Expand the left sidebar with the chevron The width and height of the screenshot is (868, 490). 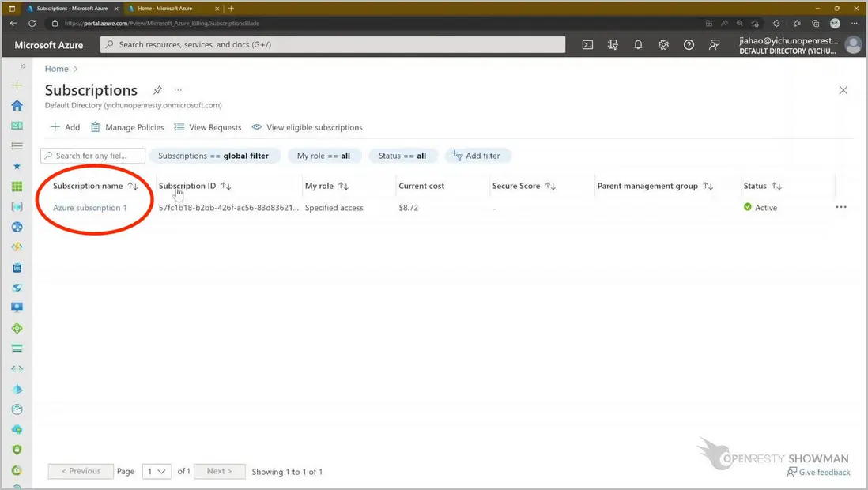click(x=23, y=66)
